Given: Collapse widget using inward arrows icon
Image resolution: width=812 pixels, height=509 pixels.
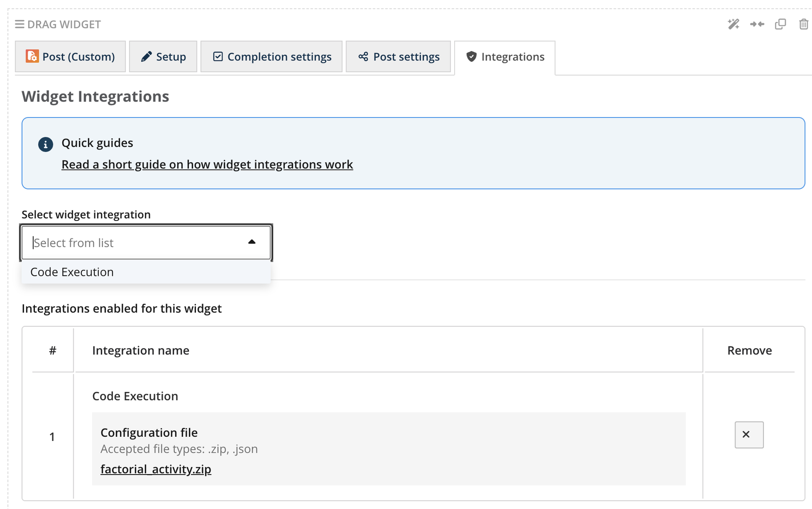Looking at the screenshot, I should point(757,24).
